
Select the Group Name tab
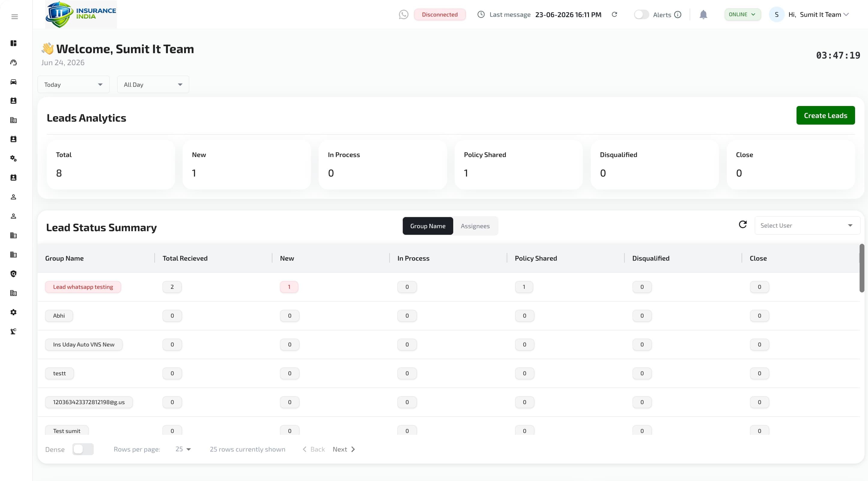point(428,226)
